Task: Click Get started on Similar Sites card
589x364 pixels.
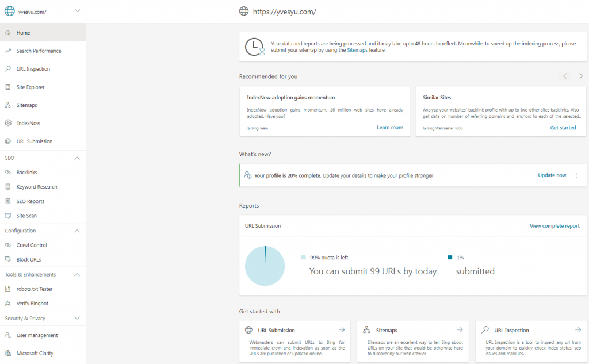Action: click(563, 128)
